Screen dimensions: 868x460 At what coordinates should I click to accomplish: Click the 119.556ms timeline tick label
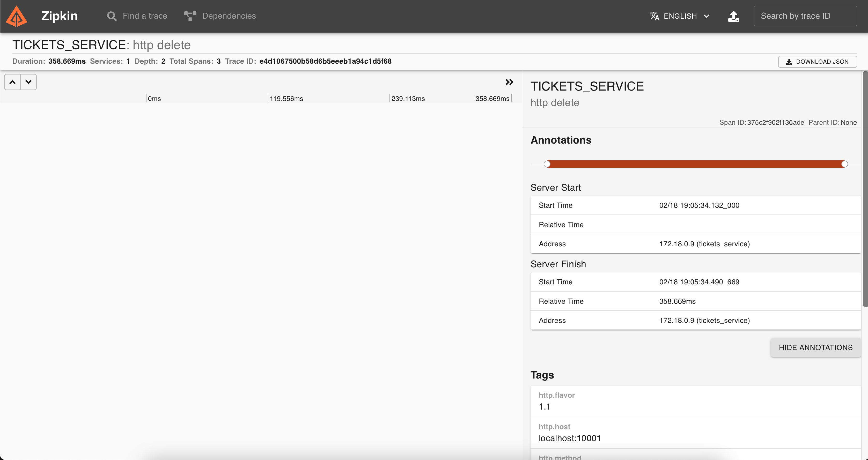[x=286, y=99]
